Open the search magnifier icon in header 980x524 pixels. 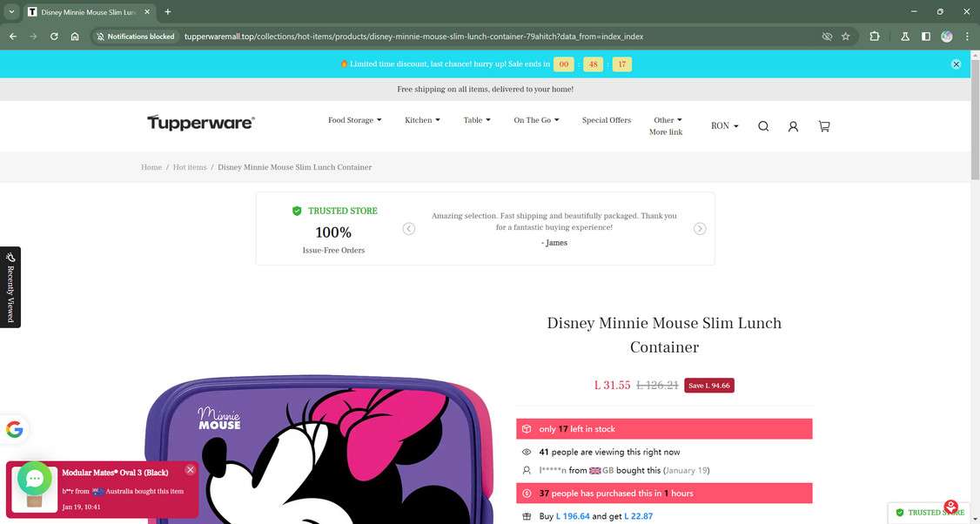click(763, 126)
